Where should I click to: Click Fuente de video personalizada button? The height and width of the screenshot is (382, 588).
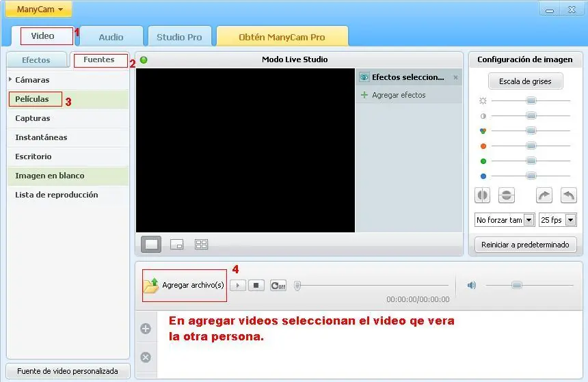(68, 371)
